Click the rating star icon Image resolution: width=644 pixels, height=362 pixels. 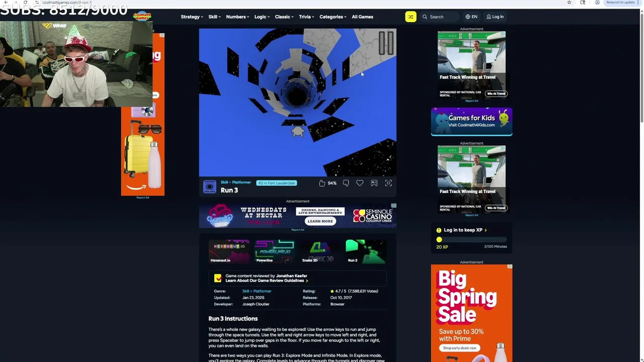click(332, 291)
